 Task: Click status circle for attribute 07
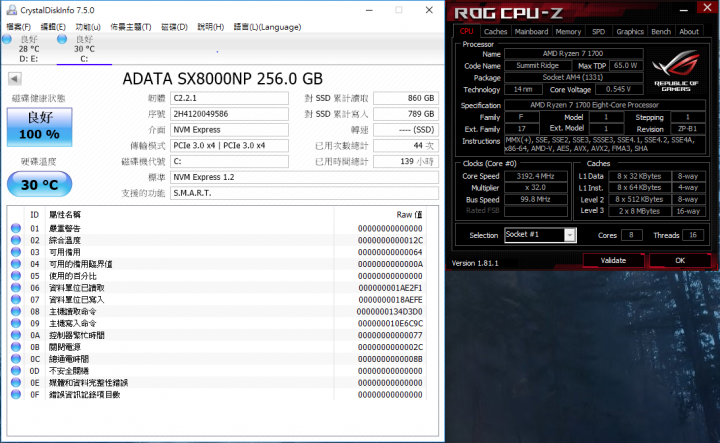point(16,300)
